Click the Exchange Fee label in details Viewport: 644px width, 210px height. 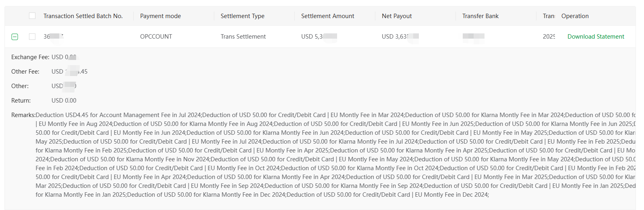tap(30, 57)
